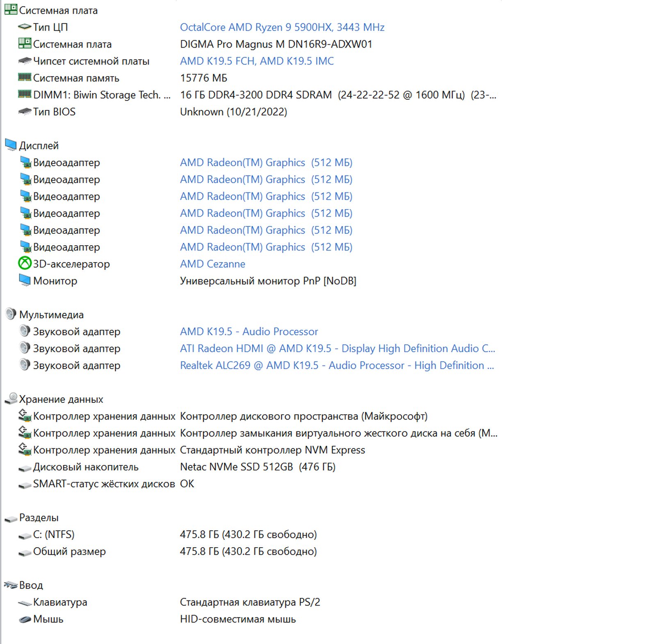Click the monitor icon beside Монитор
Viewport: 656px width, 644px height.
25,281
